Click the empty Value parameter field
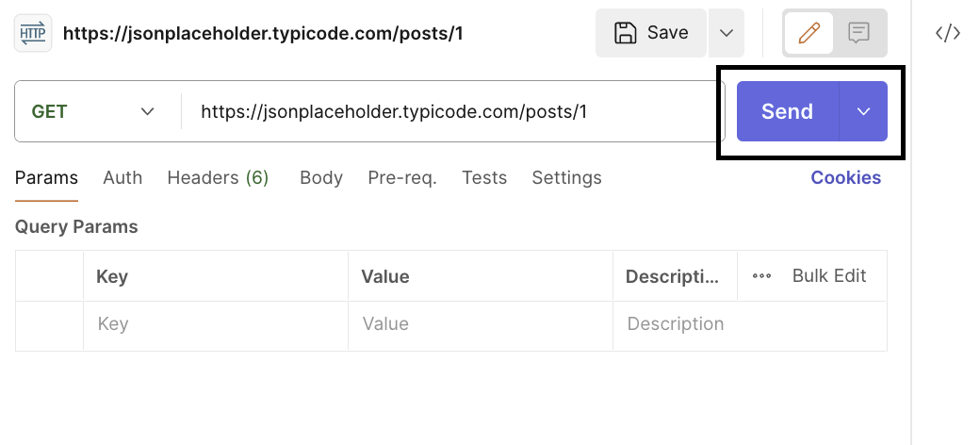The height and width of the screenshot is (445, 980). tap(480, 324)
